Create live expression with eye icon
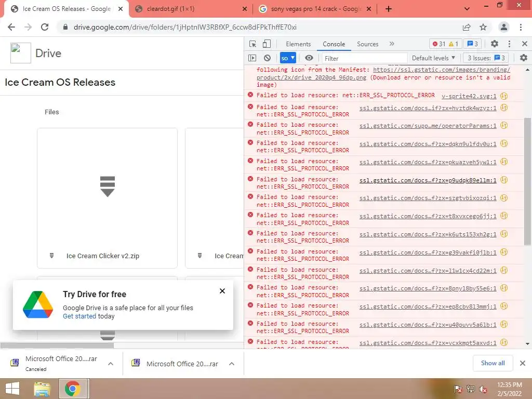Image resolution: width=532 pixels, height=399 pixels. click(x=309, y=58)
